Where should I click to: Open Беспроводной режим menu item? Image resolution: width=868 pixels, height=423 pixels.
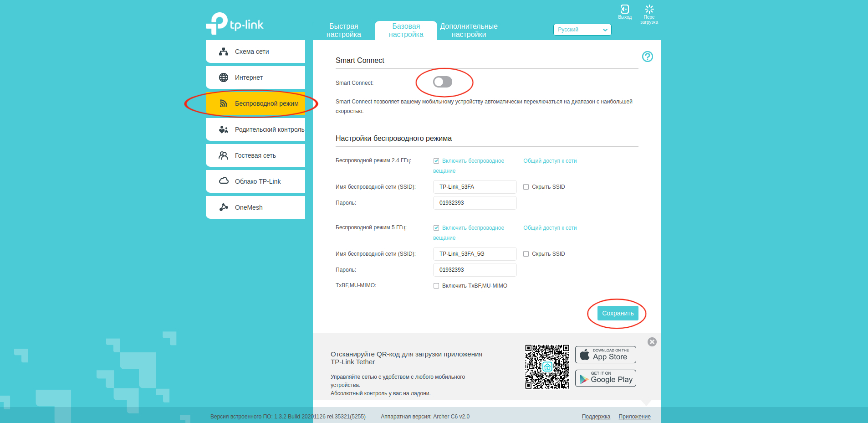point(255,103)
